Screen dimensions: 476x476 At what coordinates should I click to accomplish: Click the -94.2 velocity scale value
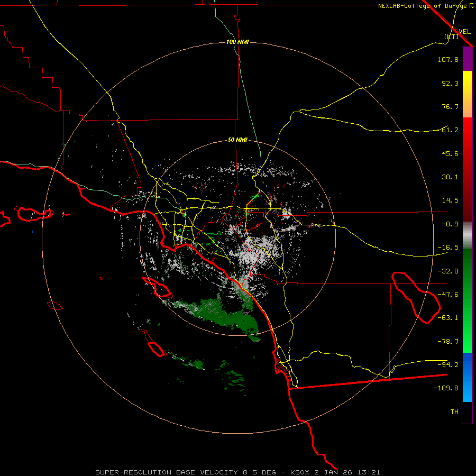tap(448, 364)
